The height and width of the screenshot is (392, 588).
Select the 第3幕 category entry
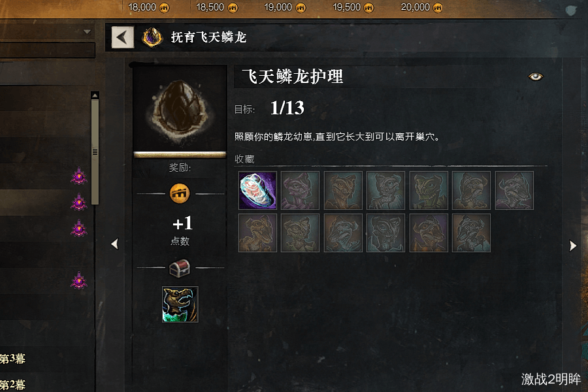coord(12,359)
